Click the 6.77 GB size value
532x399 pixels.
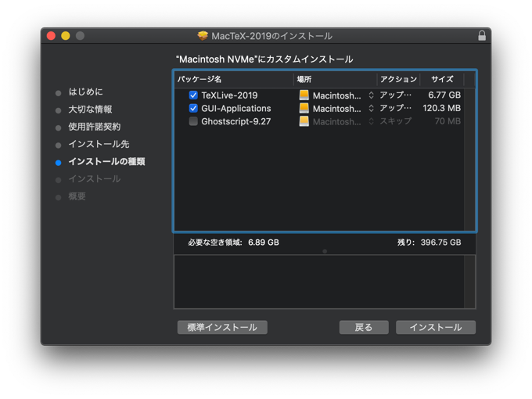pyautogui.click(x=444, y=95)
